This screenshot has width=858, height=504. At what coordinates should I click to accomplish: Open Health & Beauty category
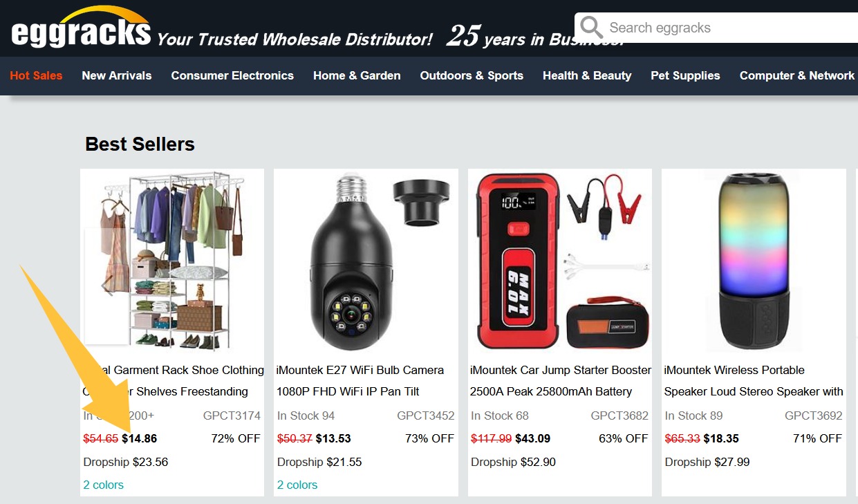pyautogui.click(x=587, y=75)
